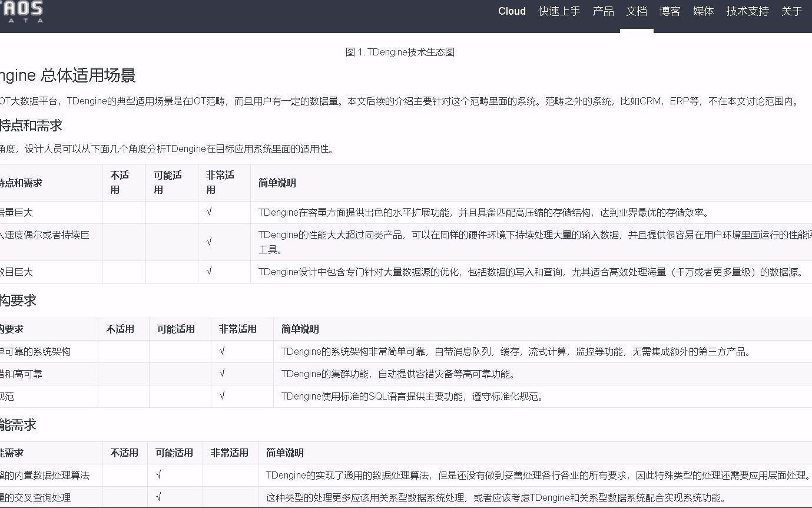Click the checkmark in the 数目巨大 row

[x=209, y=272]
